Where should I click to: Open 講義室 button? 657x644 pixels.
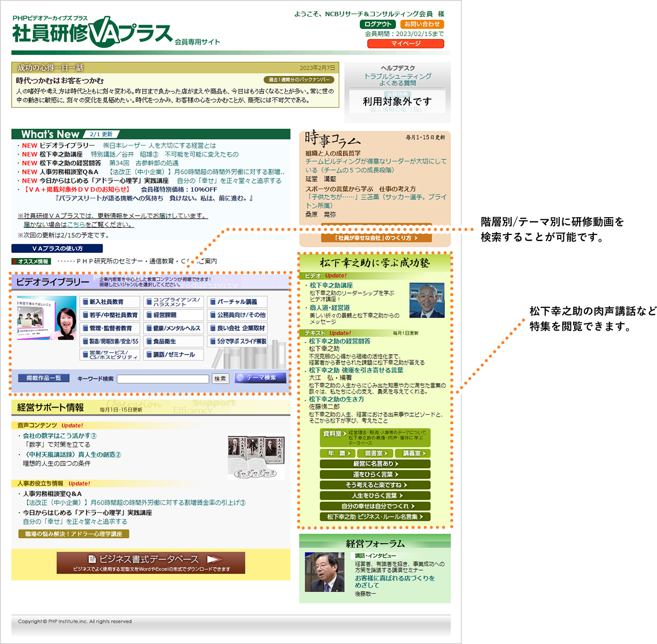pyautogui.click(x=413, y=453)
